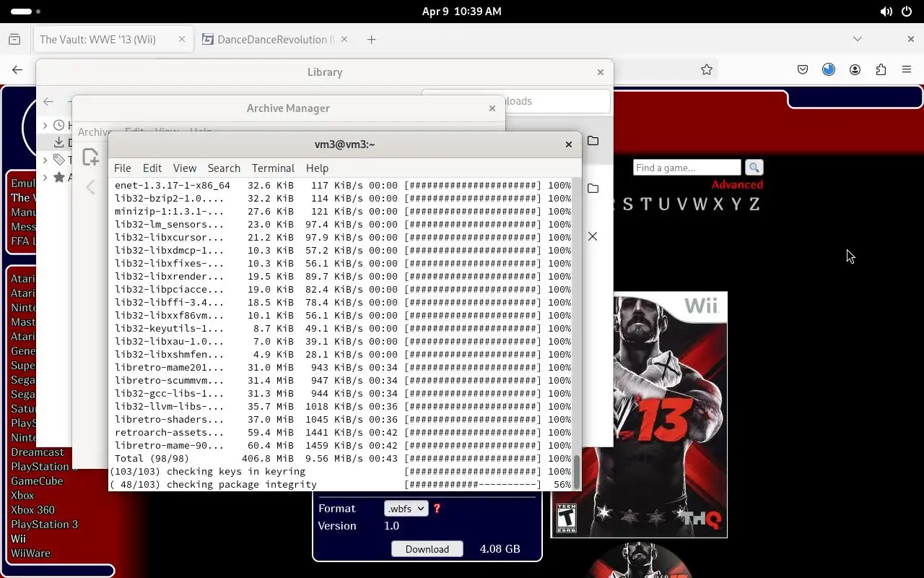
Task: Click the WWE '13 Wii box art
Action: click(639, 415)
